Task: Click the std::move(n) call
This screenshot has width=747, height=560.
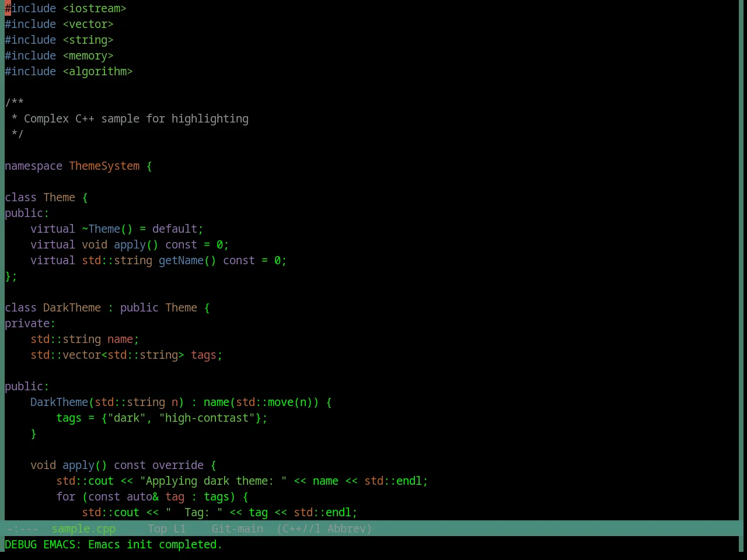Action: 274,402
